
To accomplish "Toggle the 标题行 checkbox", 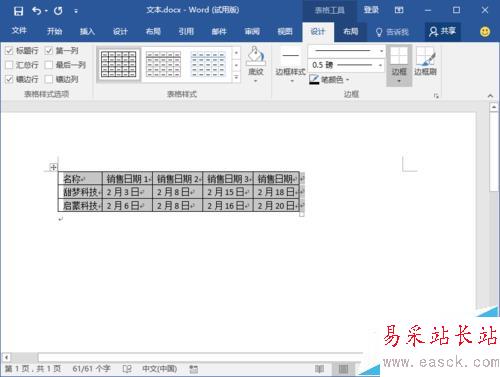I will tap(9, 51).
